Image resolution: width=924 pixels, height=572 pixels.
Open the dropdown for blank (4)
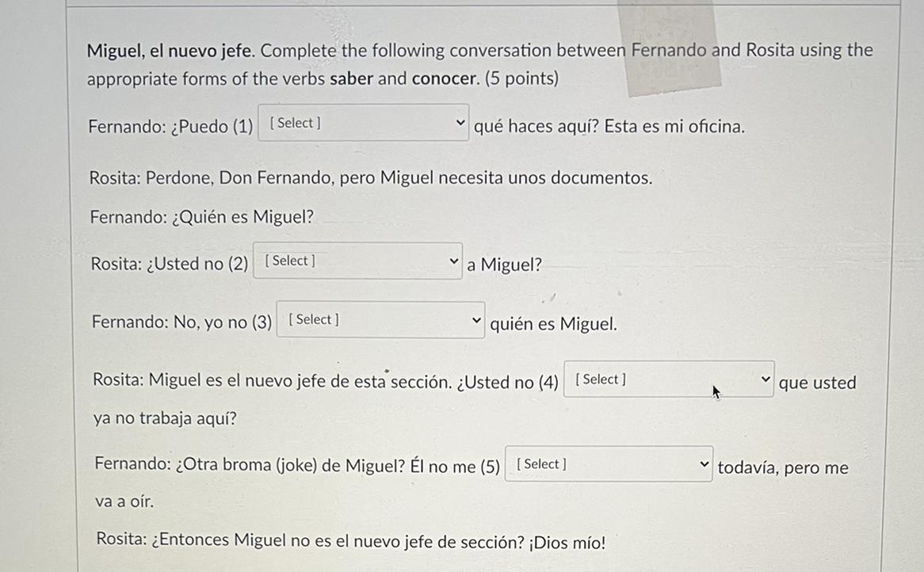tap(668, 379)
